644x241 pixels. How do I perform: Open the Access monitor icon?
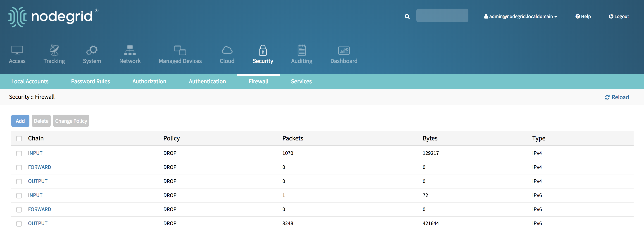click(x=17, y=50)
